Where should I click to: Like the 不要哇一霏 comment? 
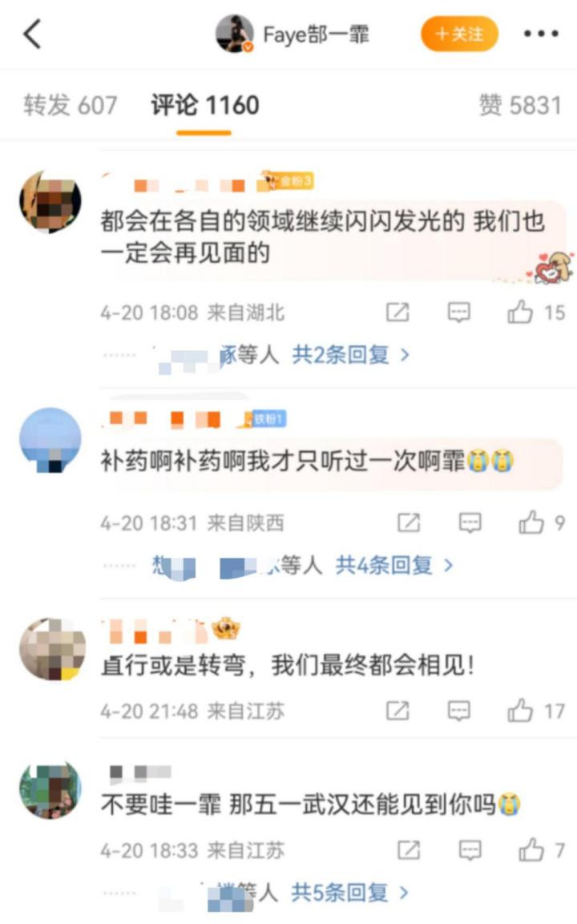click(531, 849)
